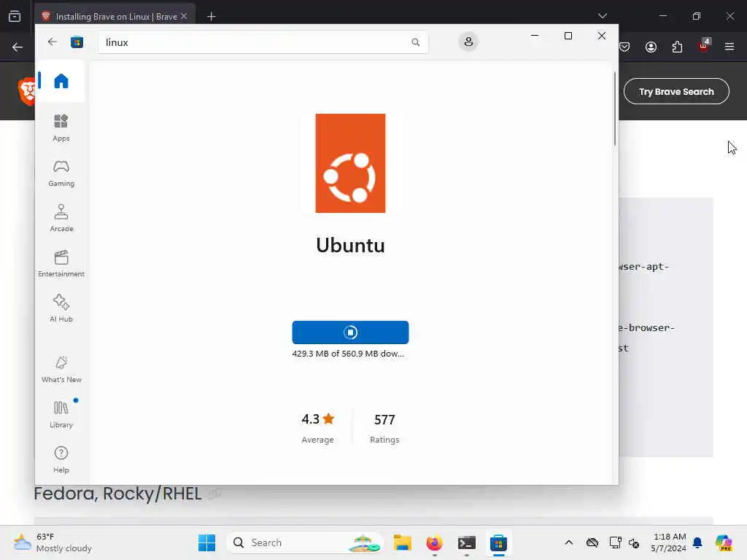The height and width of the screenshot is (560, 747).
Task: Switch to Firefox from taskbar
Action: 434,542
